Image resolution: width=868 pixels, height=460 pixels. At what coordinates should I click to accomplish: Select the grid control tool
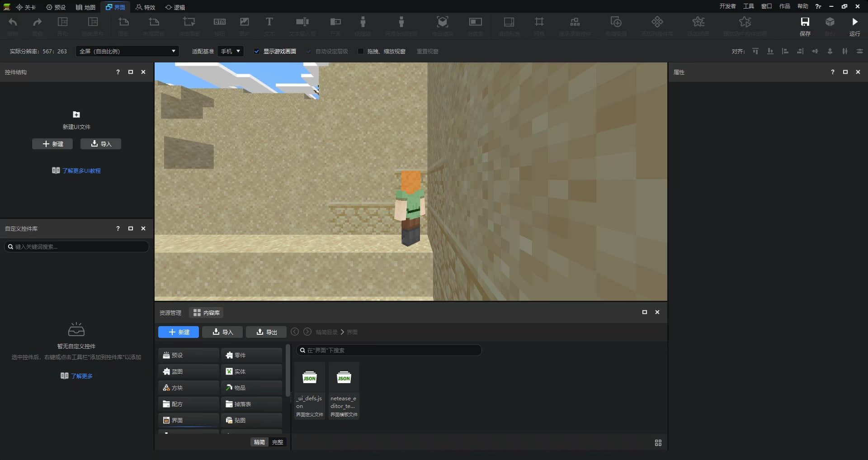click(539, 22)
